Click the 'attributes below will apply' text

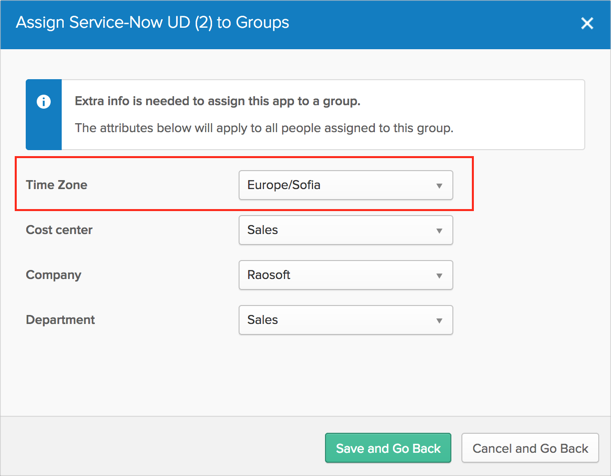264,128
